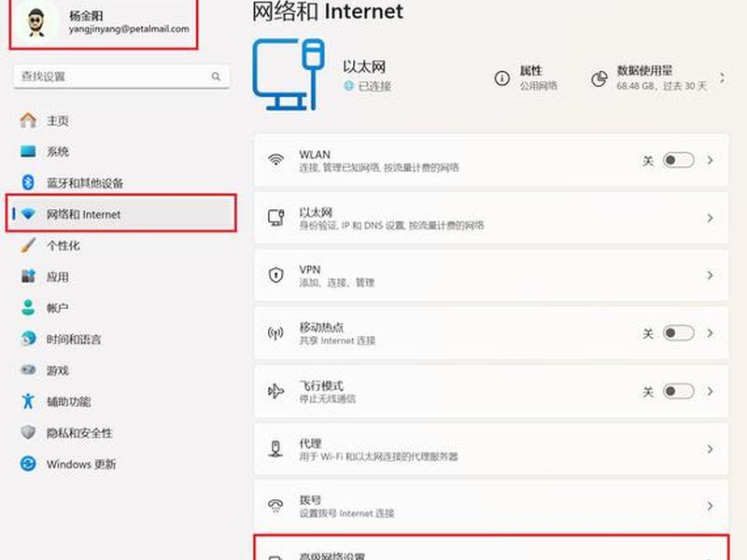Expand the 移动热点 row chevron

coord(710,333)
